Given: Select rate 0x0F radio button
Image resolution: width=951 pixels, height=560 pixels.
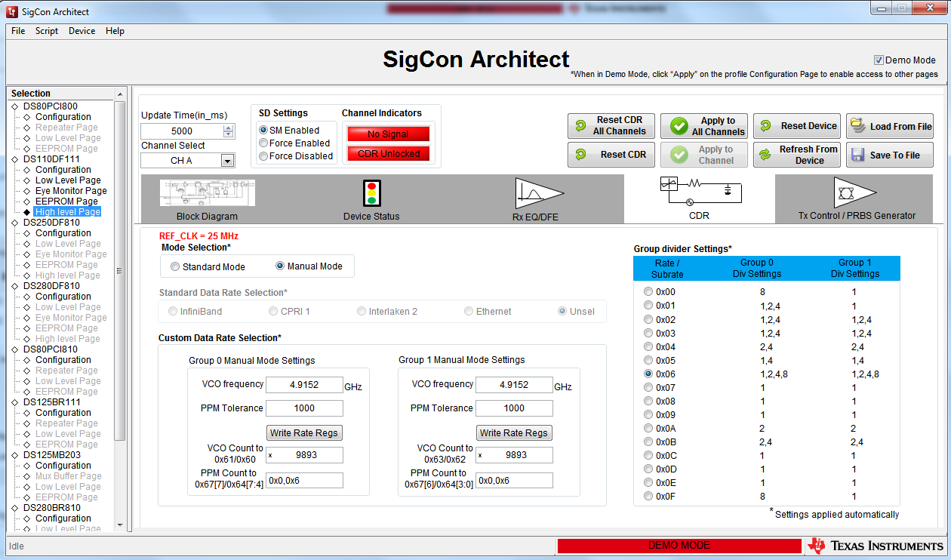Looking at the screenshot, I should (x=648, y=496).
